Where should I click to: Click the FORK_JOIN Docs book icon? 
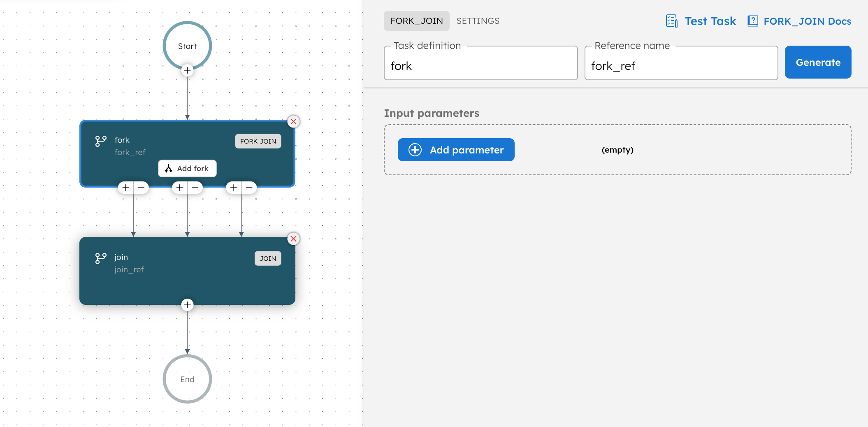[x=753, y=21]
